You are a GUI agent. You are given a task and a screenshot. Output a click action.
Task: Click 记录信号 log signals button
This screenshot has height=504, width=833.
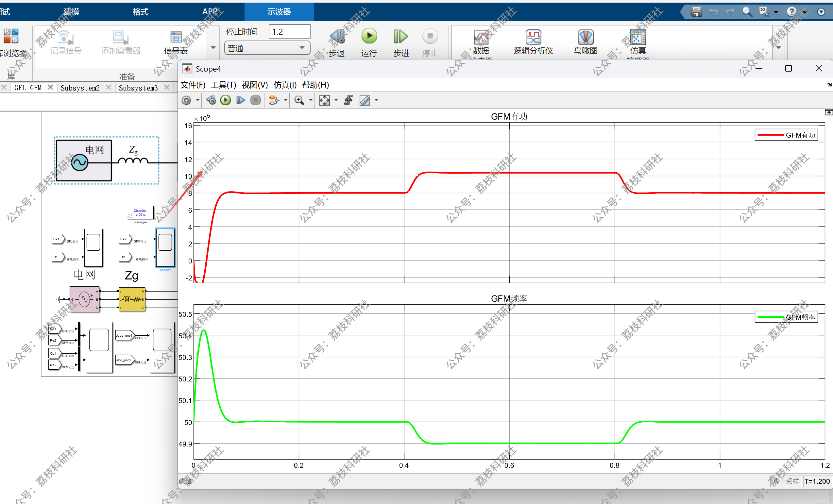[66, 43]
